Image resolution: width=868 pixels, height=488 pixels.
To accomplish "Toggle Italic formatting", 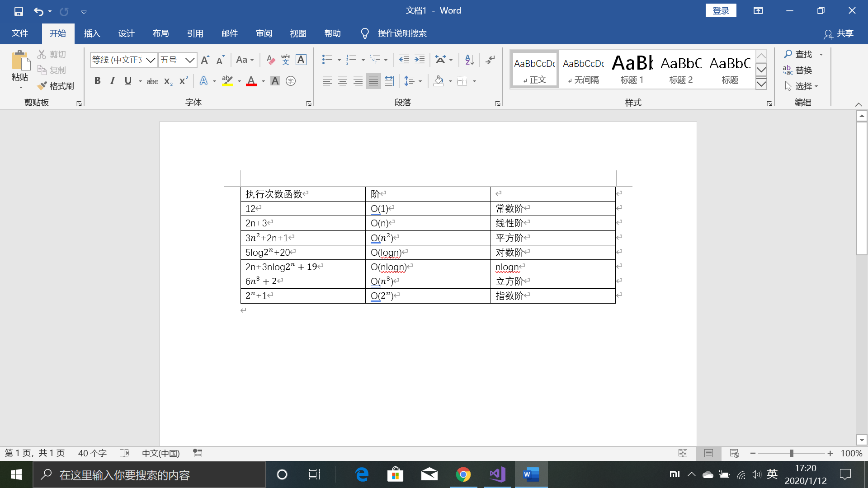I will pyautogui.click(x=113, y=81).
